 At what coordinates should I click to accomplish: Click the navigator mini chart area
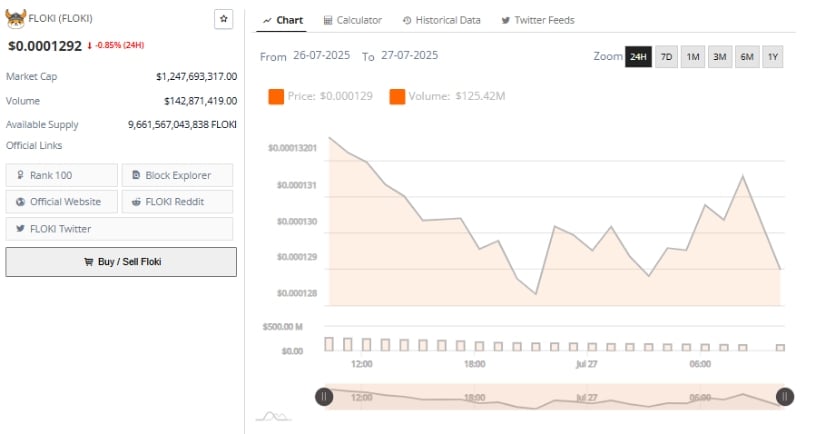(x=554, y=396)
